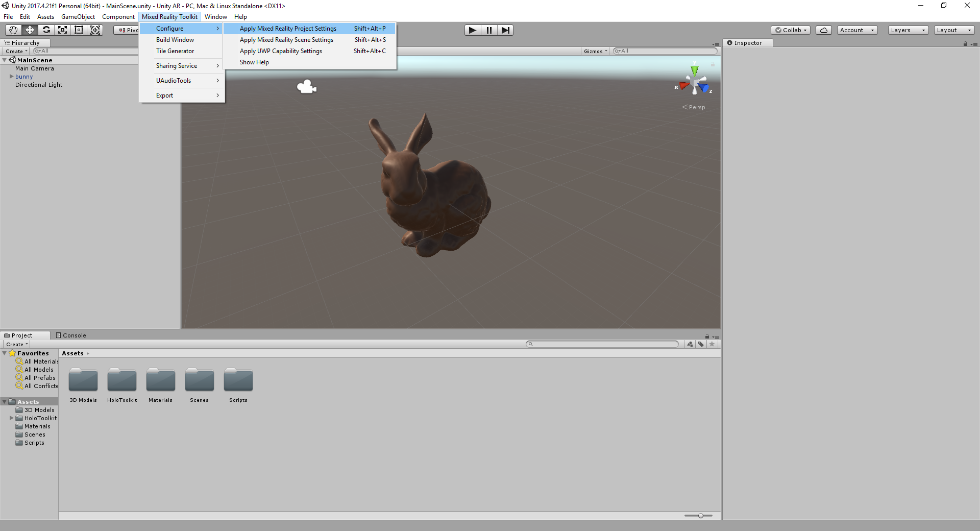
Task: Select the Rotate tool
Action: (46, 30)
